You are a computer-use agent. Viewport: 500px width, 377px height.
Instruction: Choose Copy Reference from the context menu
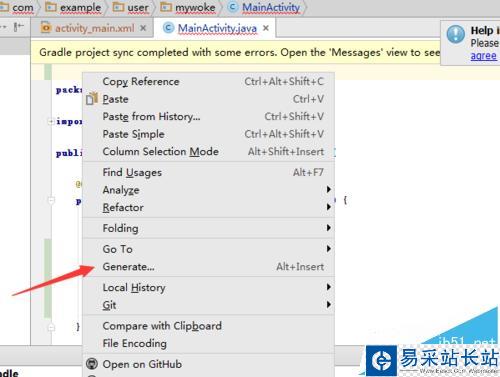[208, 81]
